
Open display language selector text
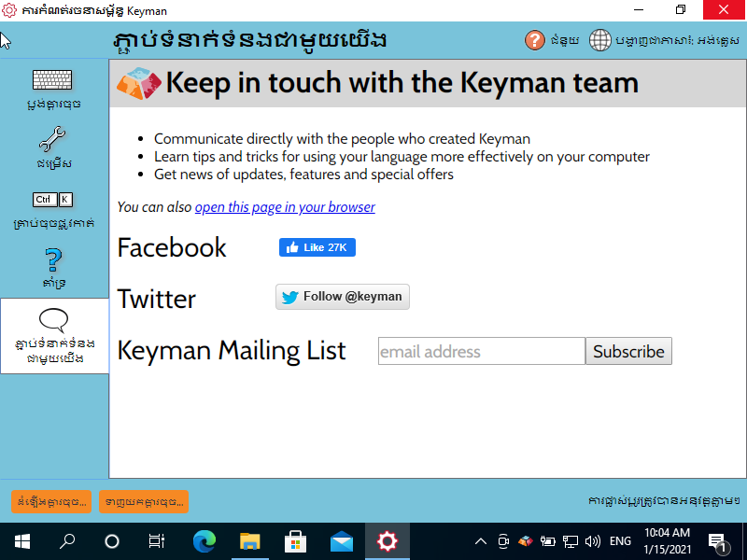click(x=677, y=40)
